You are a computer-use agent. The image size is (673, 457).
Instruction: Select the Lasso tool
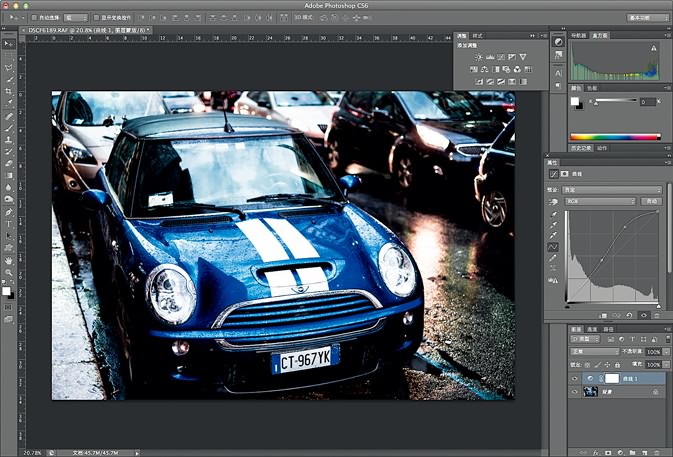8,67
